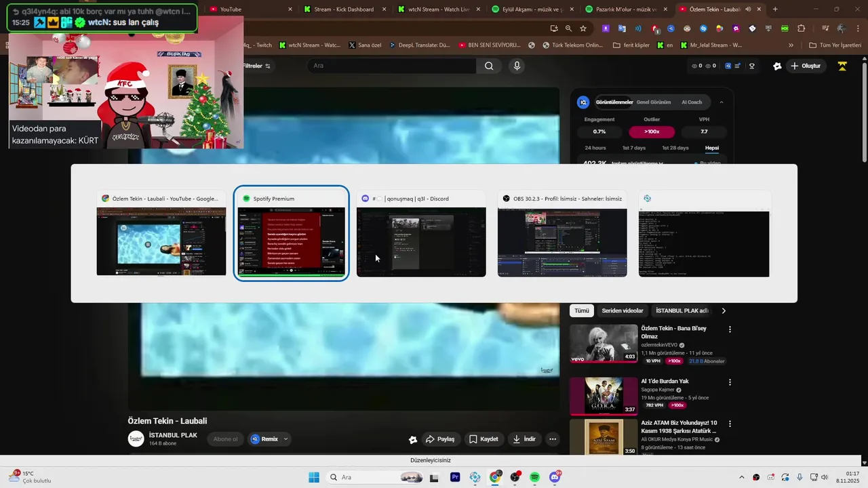Open the DeepL Translate bookmark

click(420, 45)
